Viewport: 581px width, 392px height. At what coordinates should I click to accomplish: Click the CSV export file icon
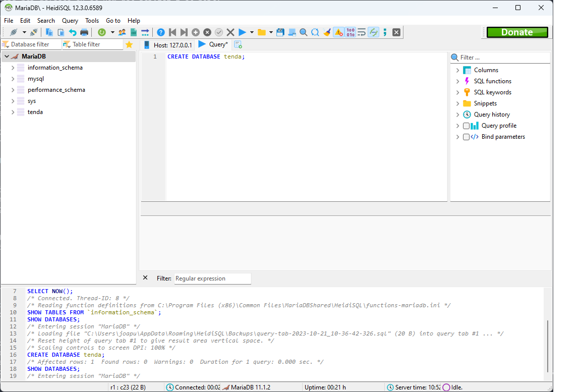(x=134, y=32)
